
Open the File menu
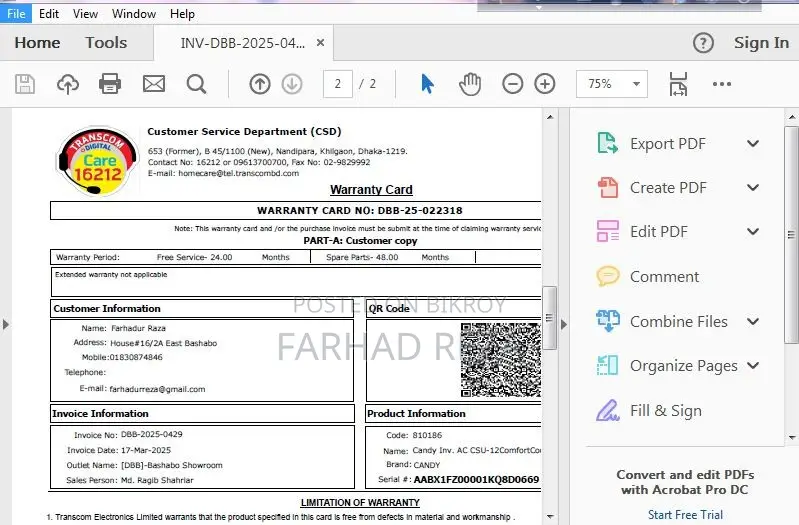click(x=16, y=14)
